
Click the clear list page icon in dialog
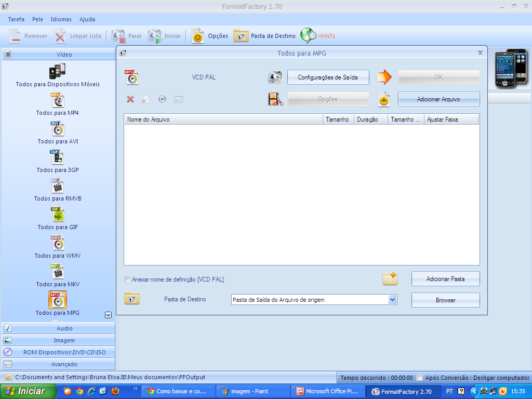click(x=145, y=99)
